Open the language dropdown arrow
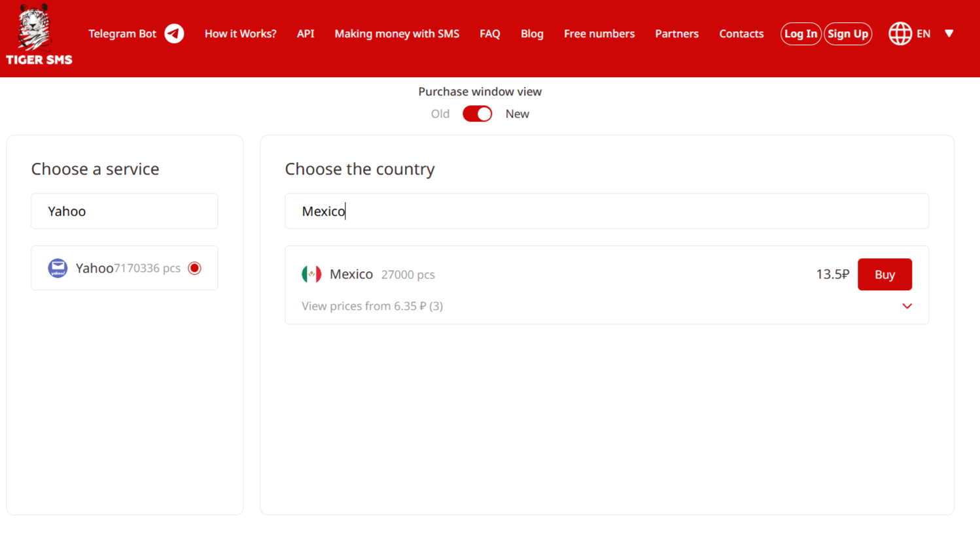Image resolution: width=980 pixels, height=542 pixels. (x=949, y=33)
